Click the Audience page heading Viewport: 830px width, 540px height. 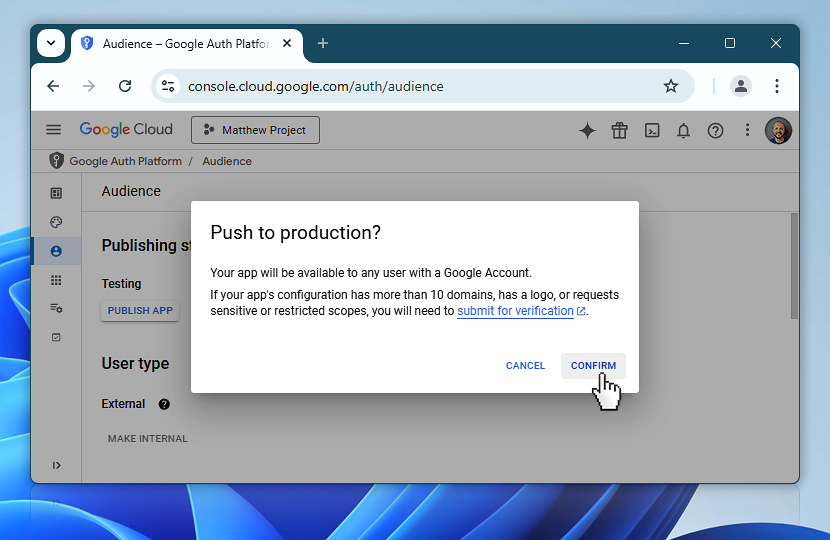pyautogui.click(x=131, y=191)
